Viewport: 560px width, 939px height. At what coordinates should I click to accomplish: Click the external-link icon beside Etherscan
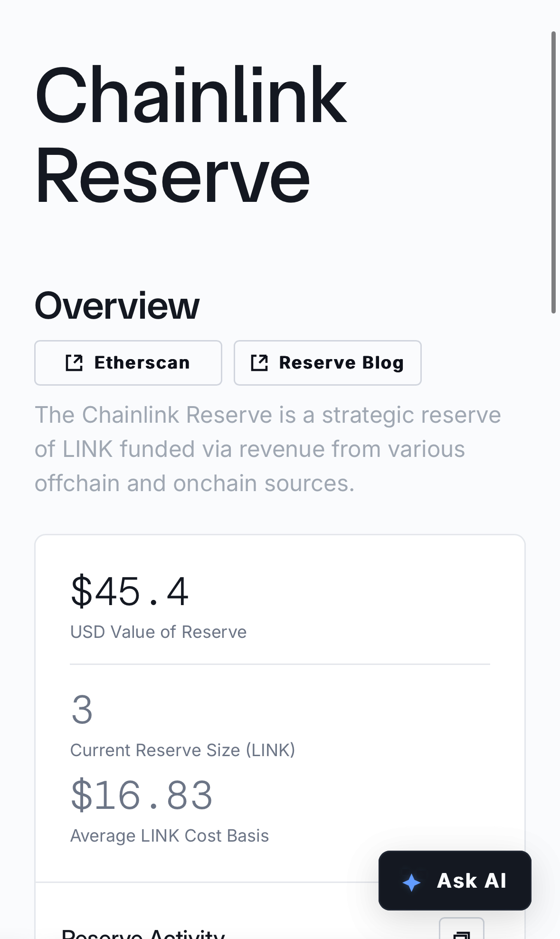[74, 363]
